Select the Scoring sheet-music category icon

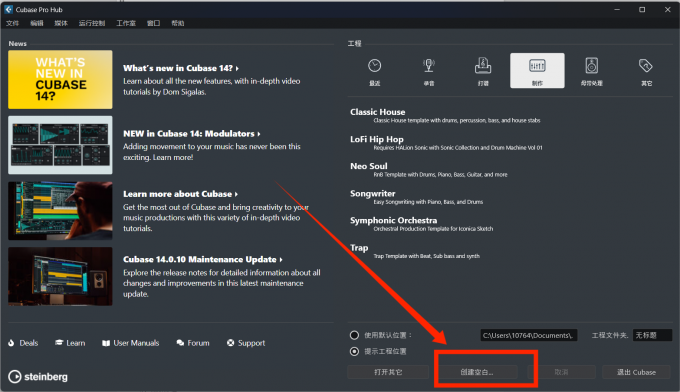tap(483, 65)
